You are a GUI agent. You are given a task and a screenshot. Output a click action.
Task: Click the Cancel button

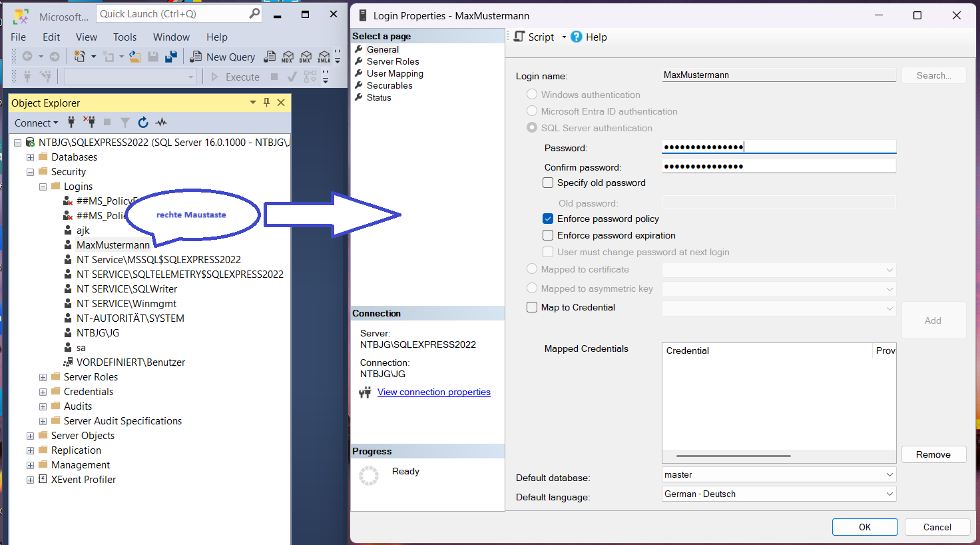937,527
